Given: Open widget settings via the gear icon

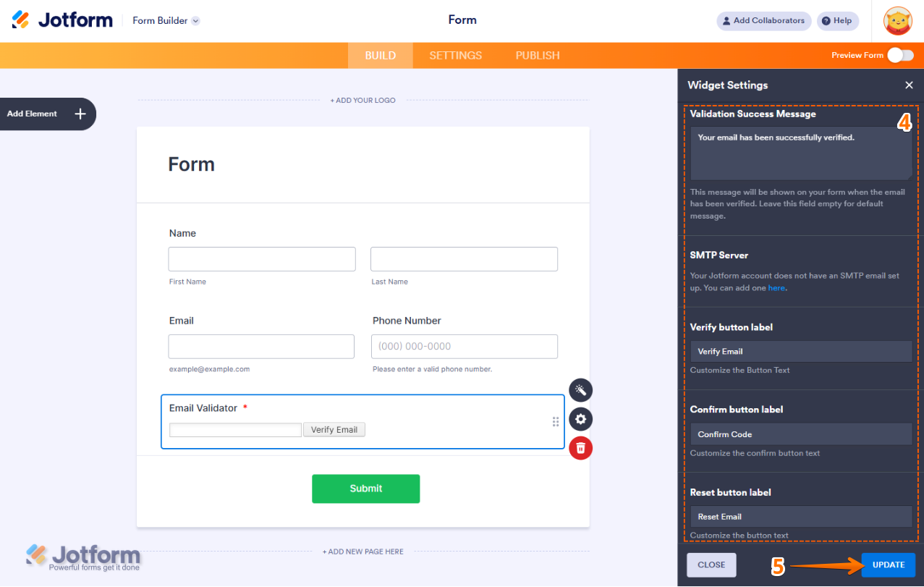Looking at the screenshot, I should [x=580, y=419].
